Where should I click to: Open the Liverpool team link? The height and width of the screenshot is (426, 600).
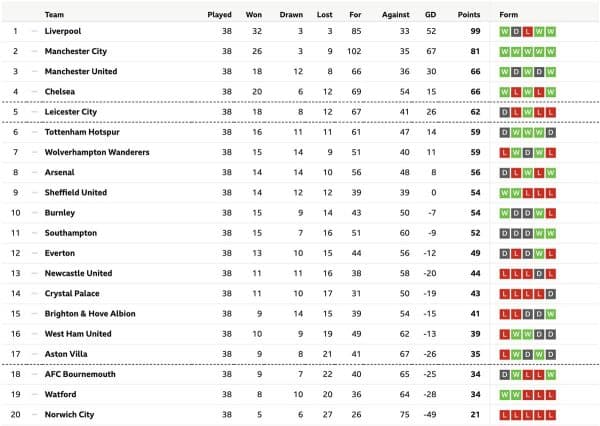pos(63,31)
